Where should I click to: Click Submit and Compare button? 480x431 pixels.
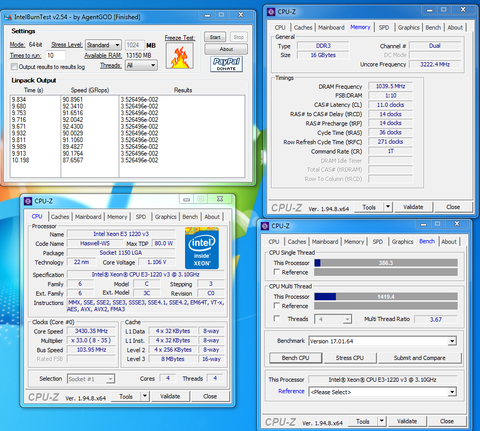click(419, 358)
